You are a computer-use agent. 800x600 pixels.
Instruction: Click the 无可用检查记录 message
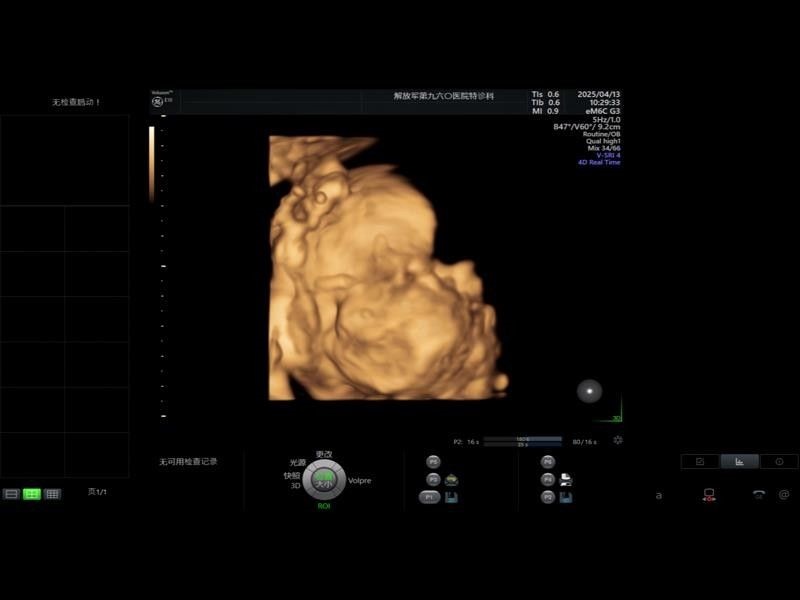click(x=188, y=462)
